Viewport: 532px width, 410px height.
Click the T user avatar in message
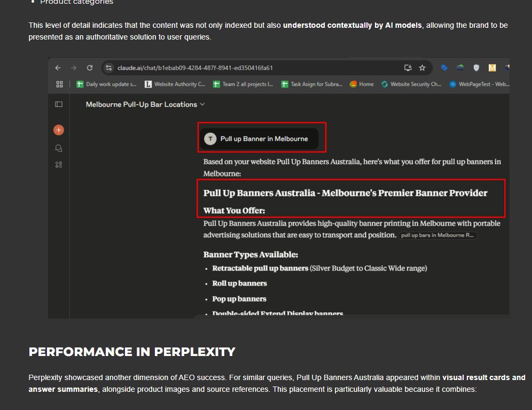pos(210,139)
